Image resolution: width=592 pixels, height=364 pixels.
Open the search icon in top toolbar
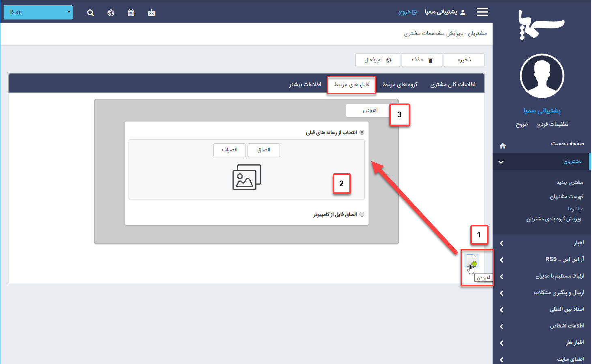pyautogui.click(x=90, y=12)
